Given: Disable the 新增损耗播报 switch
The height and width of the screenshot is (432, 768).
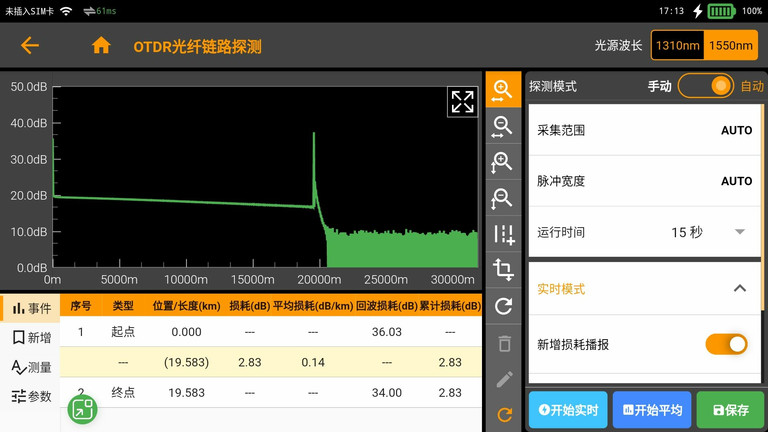Looking at the screenshot, I should point(726,344).
